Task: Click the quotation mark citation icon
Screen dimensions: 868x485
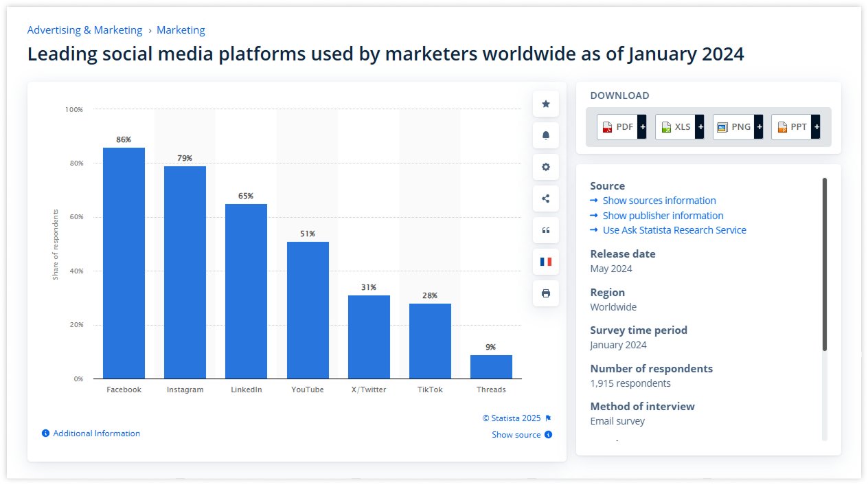Action: 546,230
